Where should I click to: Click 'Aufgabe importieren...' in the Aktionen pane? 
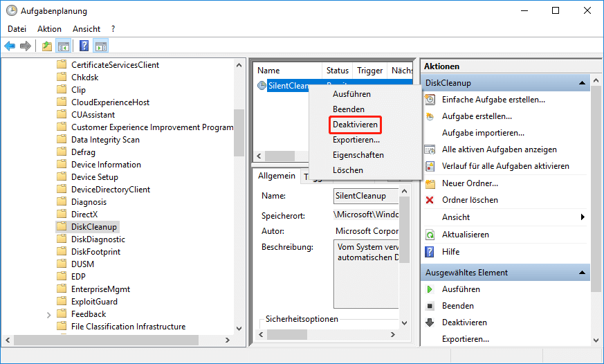[483, 133]
